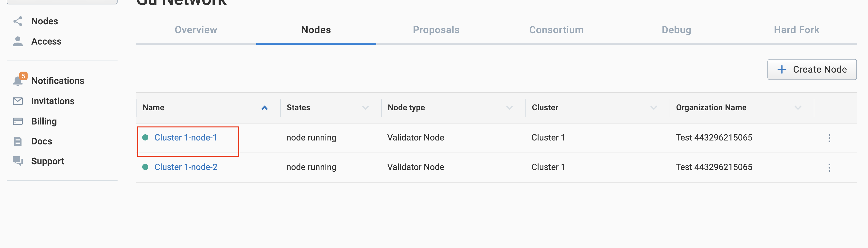868x248 pixels.
Task: Click the green status dot for Cluster 1-node-2
Action: tap(145, 166)
